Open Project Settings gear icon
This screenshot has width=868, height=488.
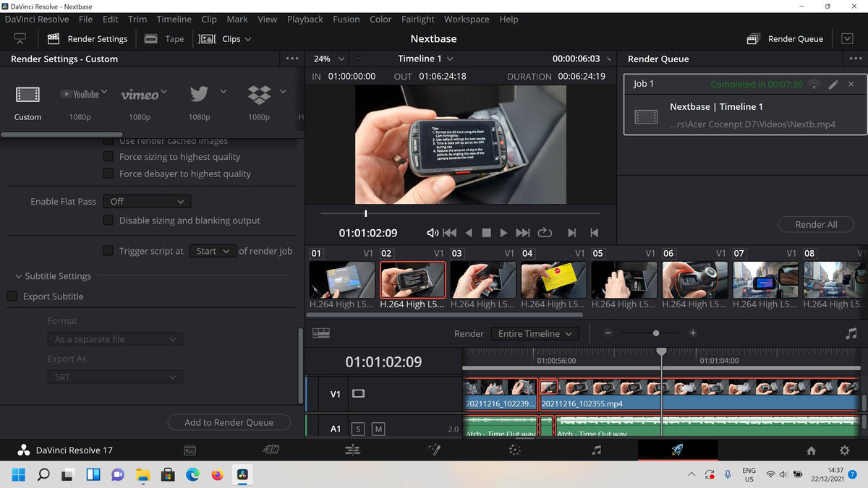click(x=844, y=450)
